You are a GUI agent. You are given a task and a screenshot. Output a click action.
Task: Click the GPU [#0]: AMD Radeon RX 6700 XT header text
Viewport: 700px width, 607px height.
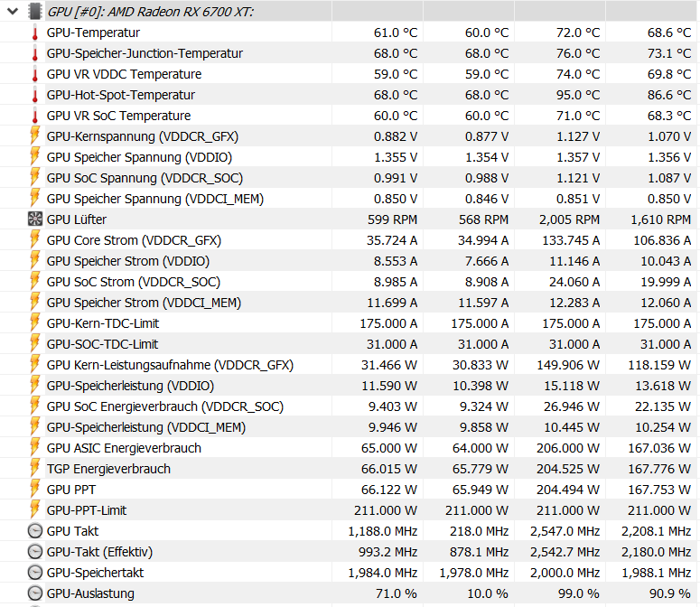coord(151,12)
